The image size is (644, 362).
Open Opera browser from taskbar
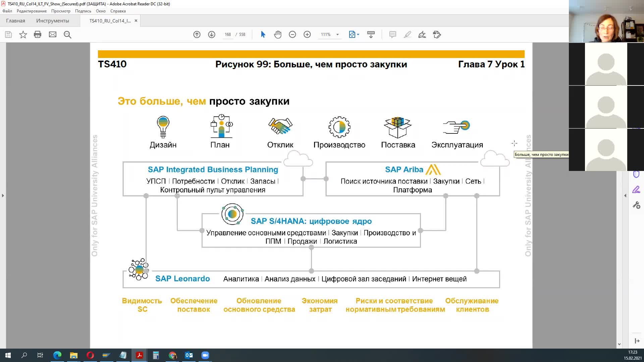(x=90, y=355)
